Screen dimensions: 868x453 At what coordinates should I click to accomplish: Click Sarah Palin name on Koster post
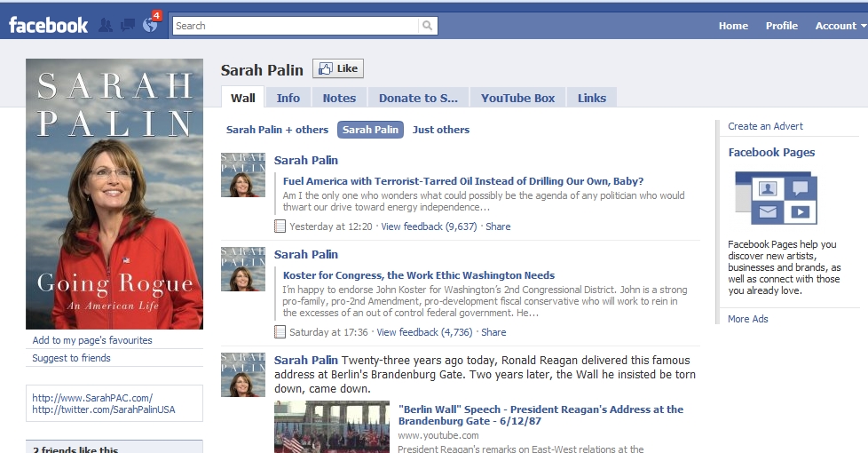coord(306,255)
